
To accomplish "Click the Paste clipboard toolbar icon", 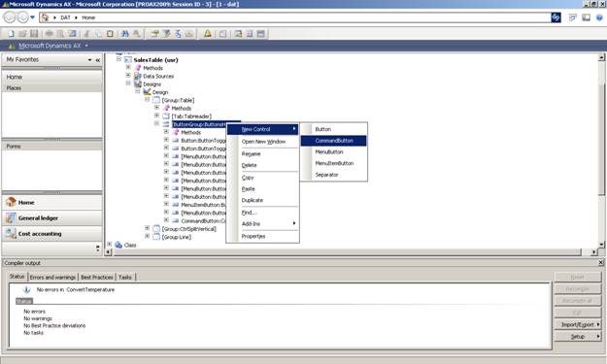I will (110, 34).
